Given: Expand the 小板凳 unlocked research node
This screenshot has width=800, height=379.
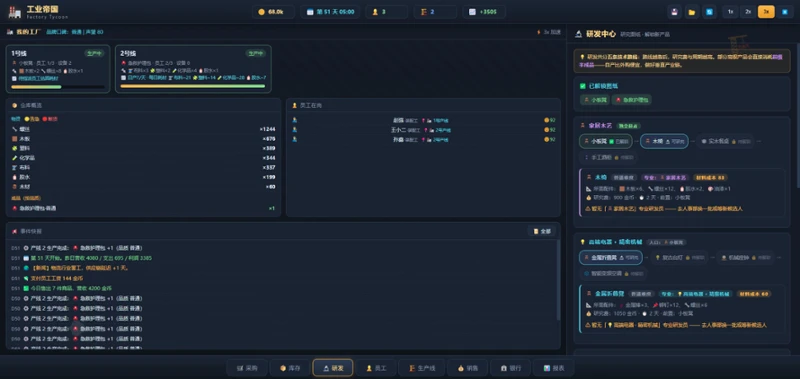Looking at the screenshot, I should tap(606, 141).
